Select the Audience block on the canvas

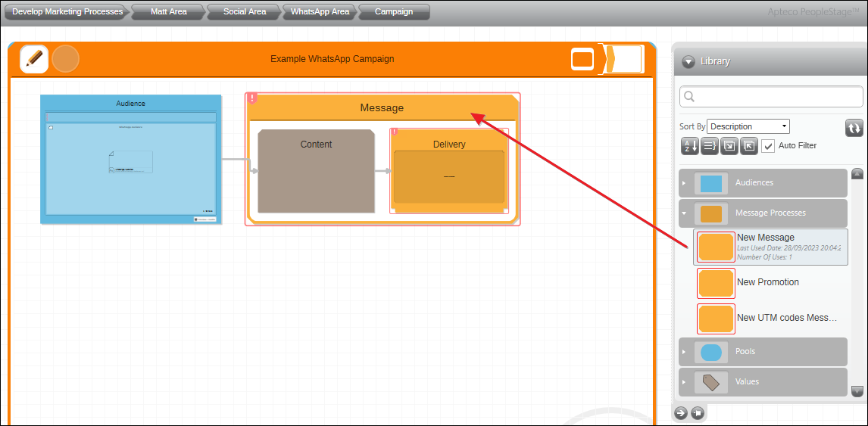coord(130,160)
